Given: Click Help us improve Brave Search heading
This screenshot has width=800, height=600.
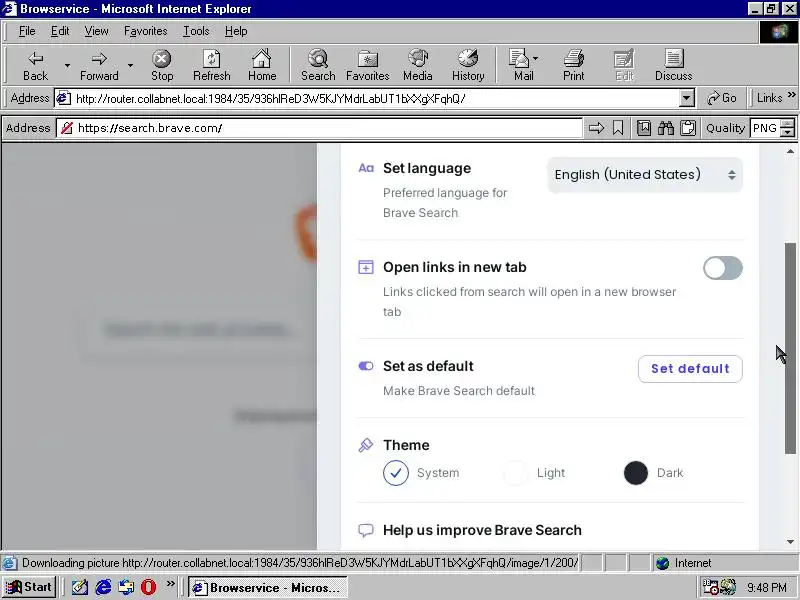Looking at the screenshot, I should [482, 530].
